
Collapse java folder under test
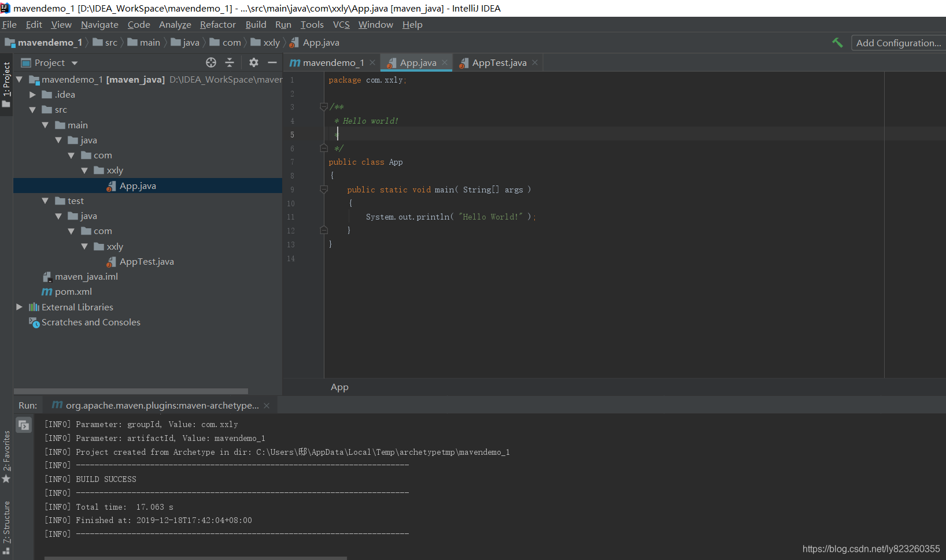(58, 216)
